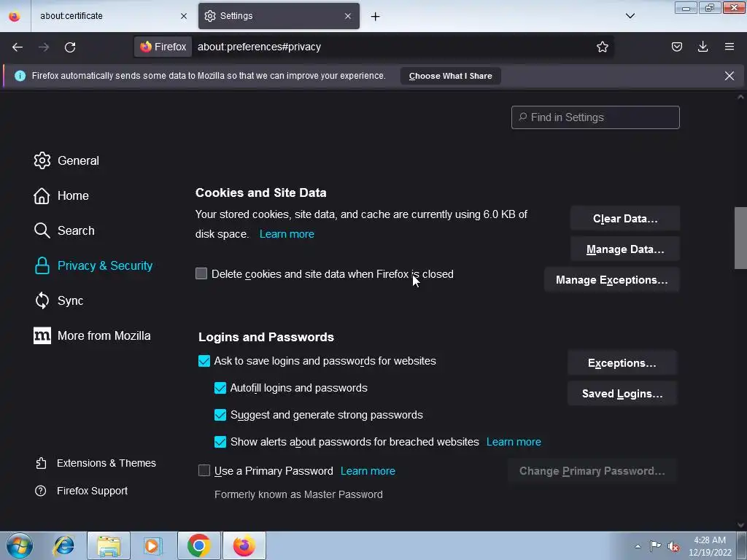747x560 pixels.
Task: Bookmark this page with the star icon
Action: point(602,47)
